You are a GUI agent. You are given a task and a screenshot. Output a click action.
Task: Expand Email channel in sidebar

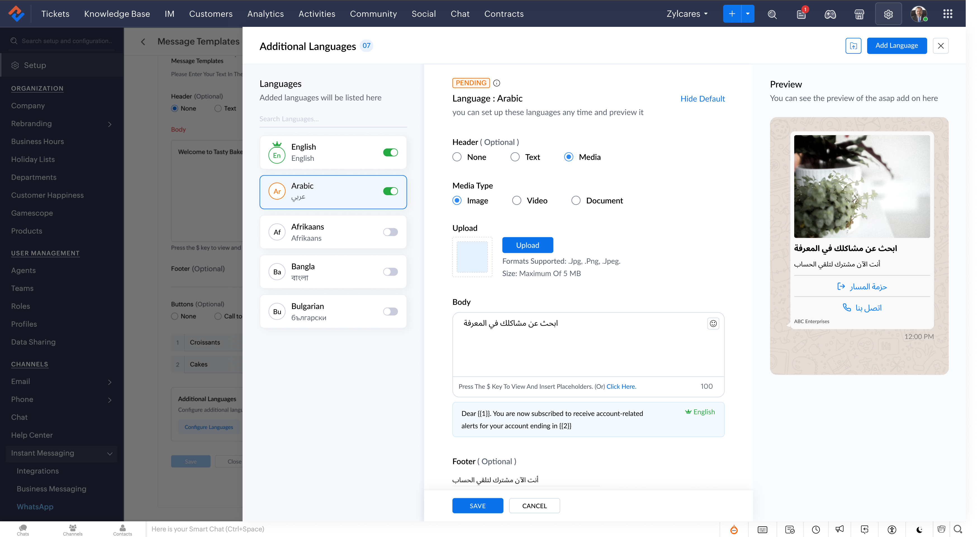[110, 382]
